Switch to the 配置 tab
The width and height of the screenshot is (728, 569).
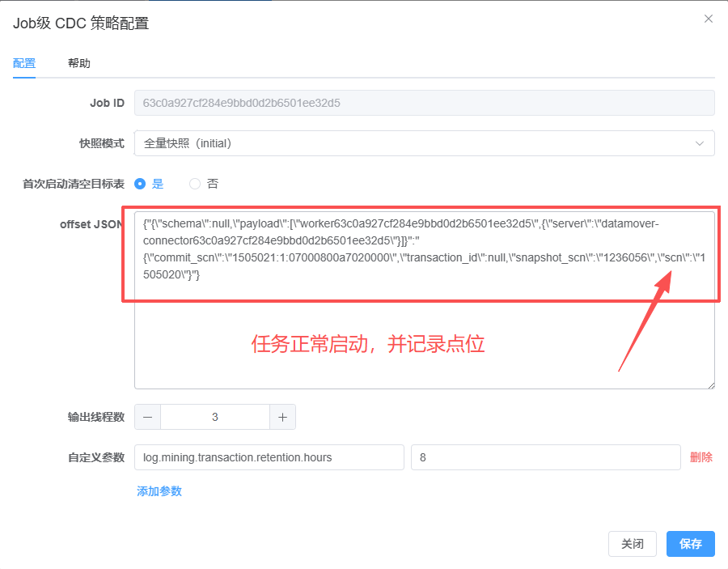(24, 63)
